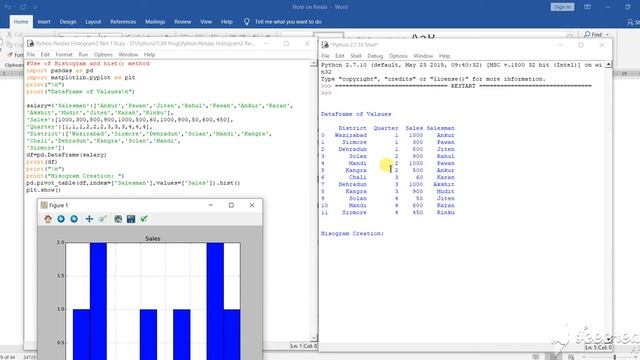Open Design tab in Word ribbon
640x360 pixels.
(68, 22)
